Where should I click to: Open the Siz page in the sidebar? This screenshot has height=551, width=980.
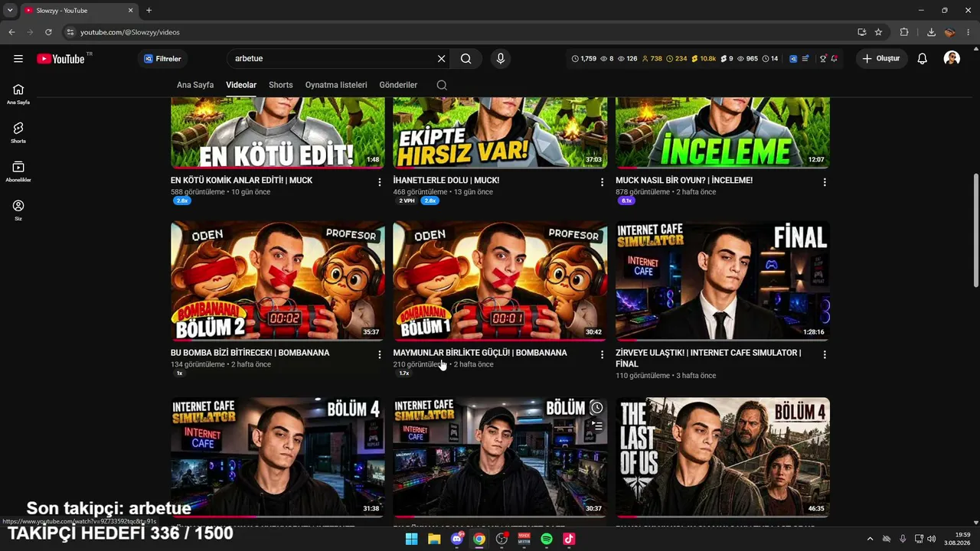(18, 210)
